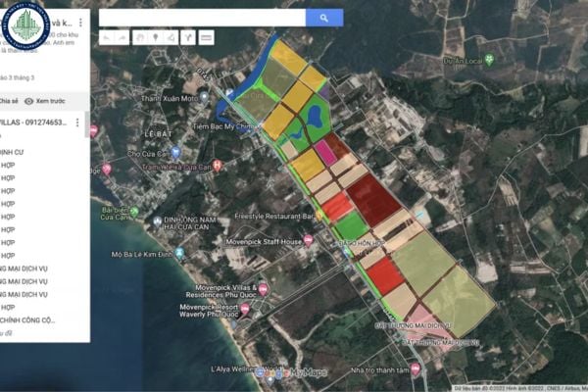Select the ĐỊNH CƯ item in layer list
The width and height of the screenshot is (588, 392).
[x=14, y=152]
